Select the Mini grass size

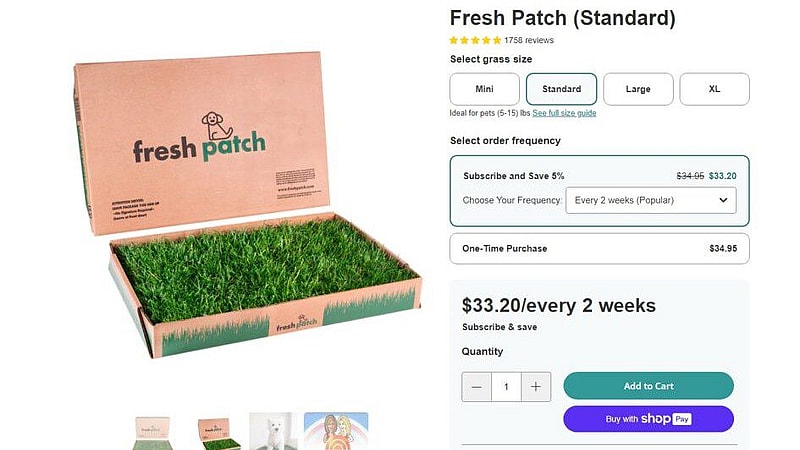[485, 89]
